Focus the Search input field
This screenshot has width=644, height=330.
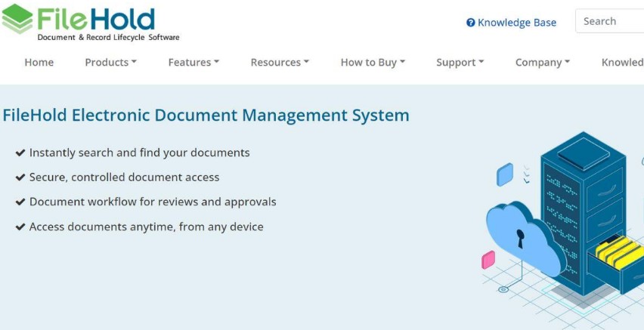pos(610,21)
